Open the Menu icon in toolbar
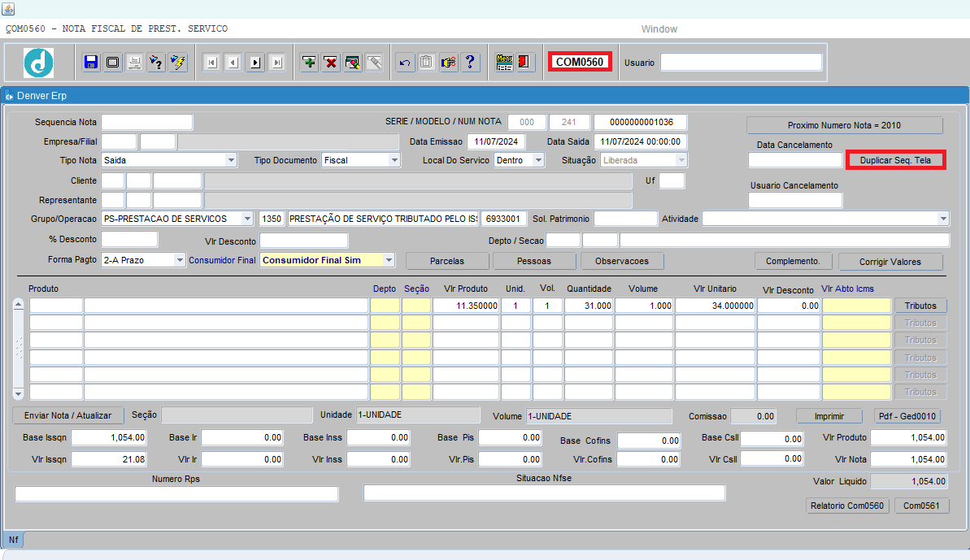This screenshot has width=970, height=560. click(x=504, y=63)
